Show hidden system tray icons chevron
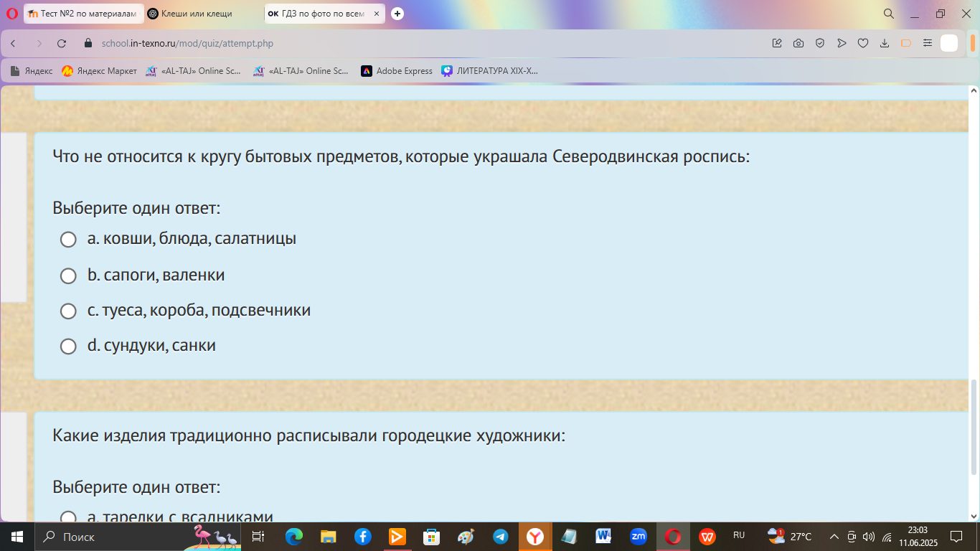 (834, 537)
